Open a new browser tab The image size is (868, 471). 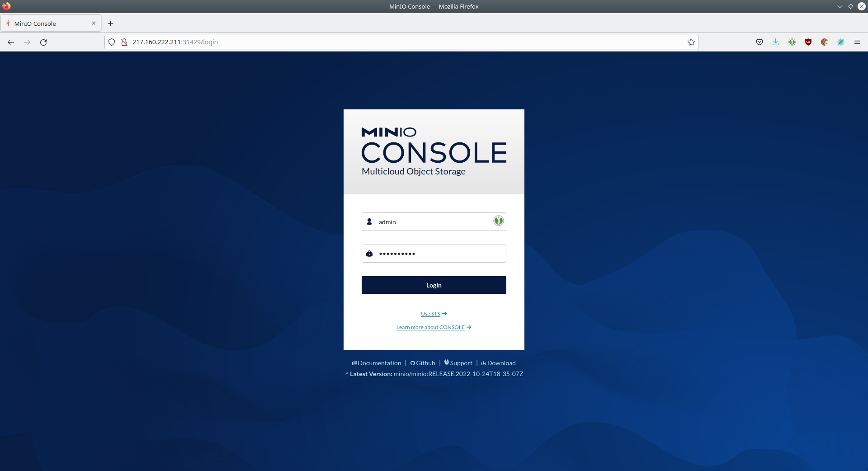[111, 24]
